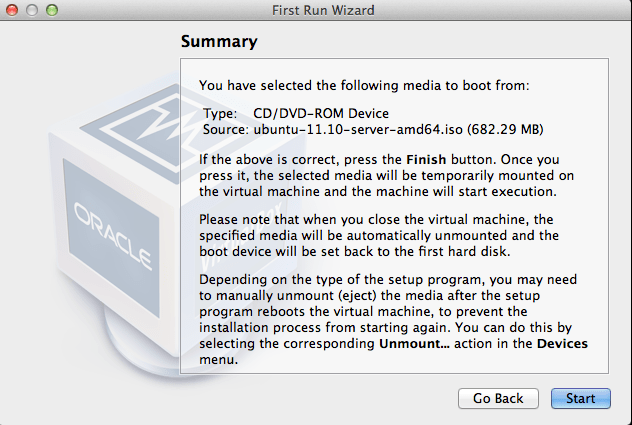632x425 pixels.
Task: Minimize the wizard with the yellow button
Action: [x=31, y=11]
